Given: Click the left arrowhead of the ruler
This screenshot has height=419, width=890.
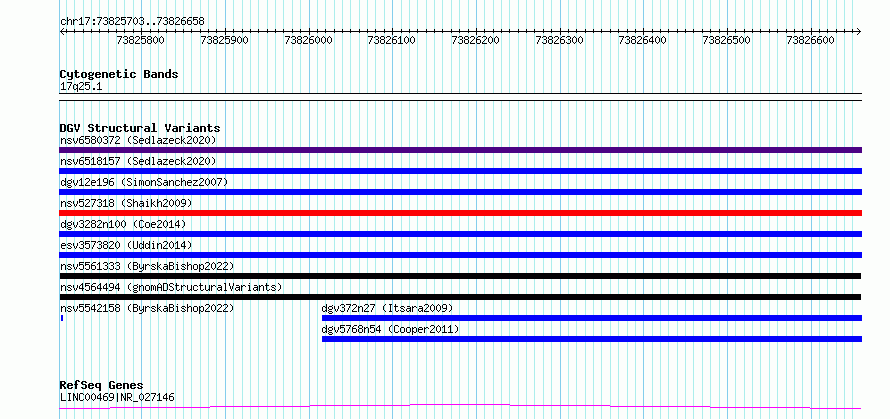Looking at the screenshot, I should click(62, 32).
